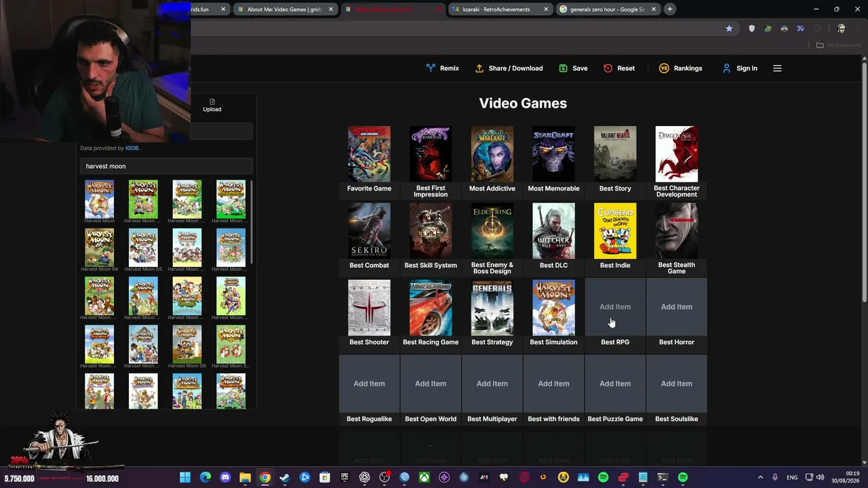Bookmark this page with the star icon
The width and height of the screenshot is (868, 488).
pos(729,28)
